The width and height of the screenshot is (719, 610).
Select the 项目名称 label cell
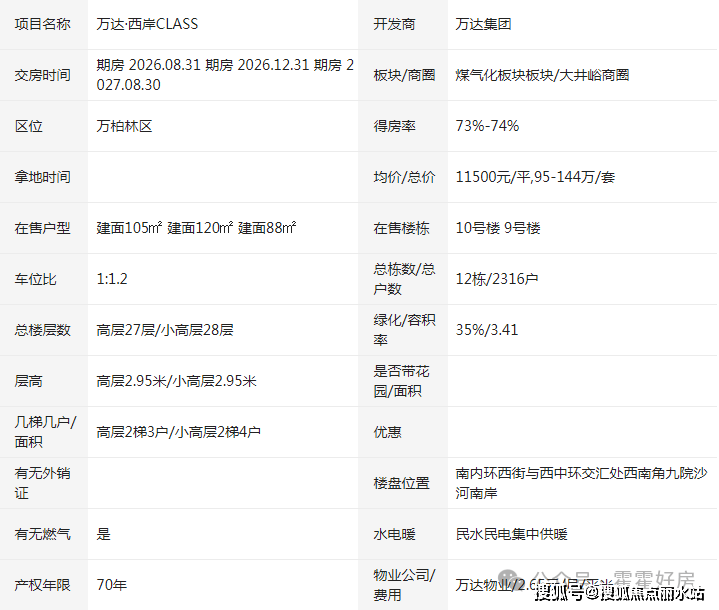43,24
